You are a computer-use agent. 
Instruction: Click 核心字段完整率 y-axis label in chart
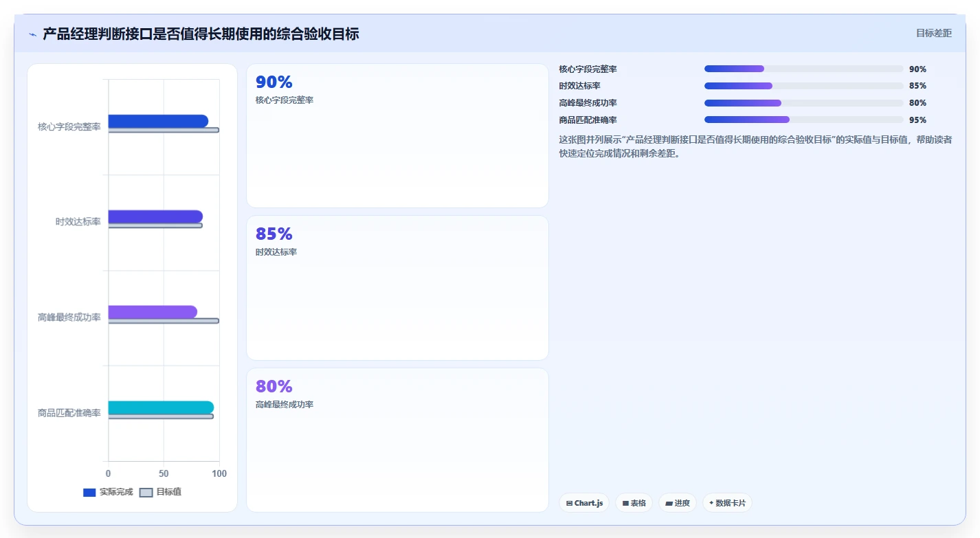coord(69,127)
